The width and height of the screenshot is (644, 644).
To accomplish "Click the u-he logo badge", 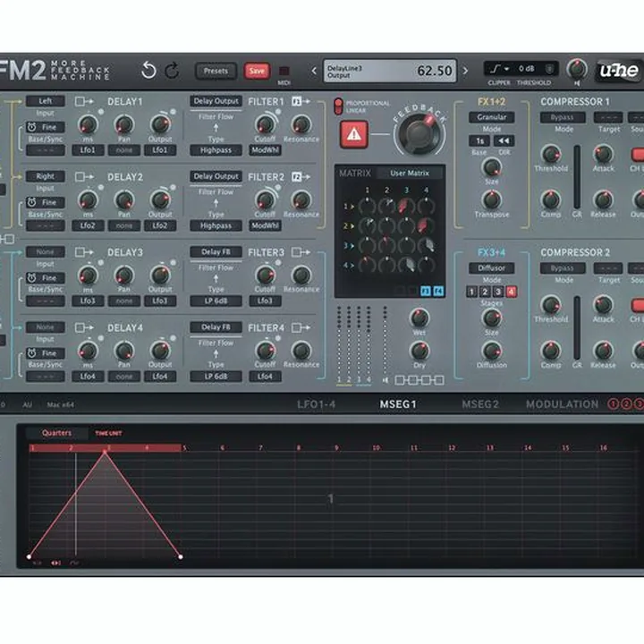I will pyautogui.click(x=619, y=71).
